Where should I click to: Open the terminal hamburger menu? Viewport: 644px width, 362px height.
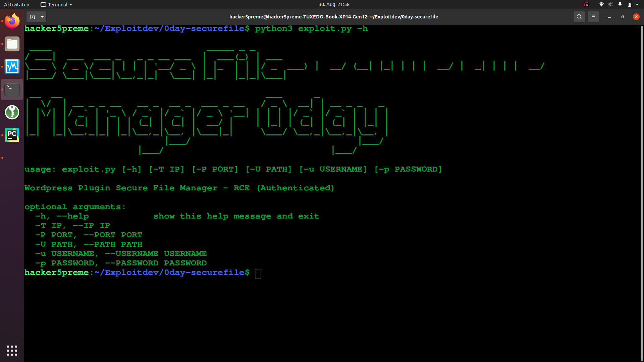pos(593,17)
